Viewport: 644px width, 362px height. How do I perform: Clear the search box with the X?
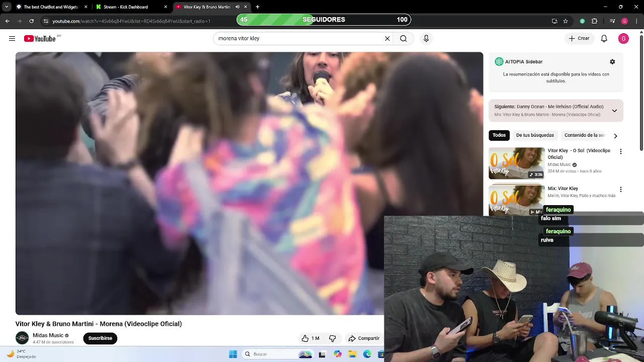(x=387, y=38)
